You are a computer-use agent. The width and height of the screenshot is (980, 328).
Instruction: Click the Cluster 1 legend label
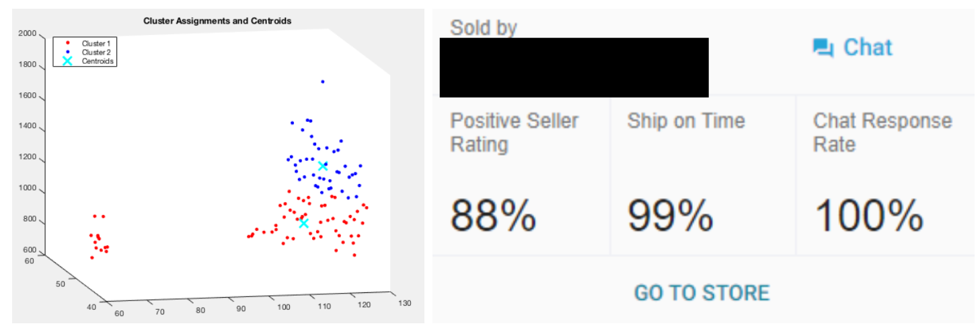pos(96,44)
